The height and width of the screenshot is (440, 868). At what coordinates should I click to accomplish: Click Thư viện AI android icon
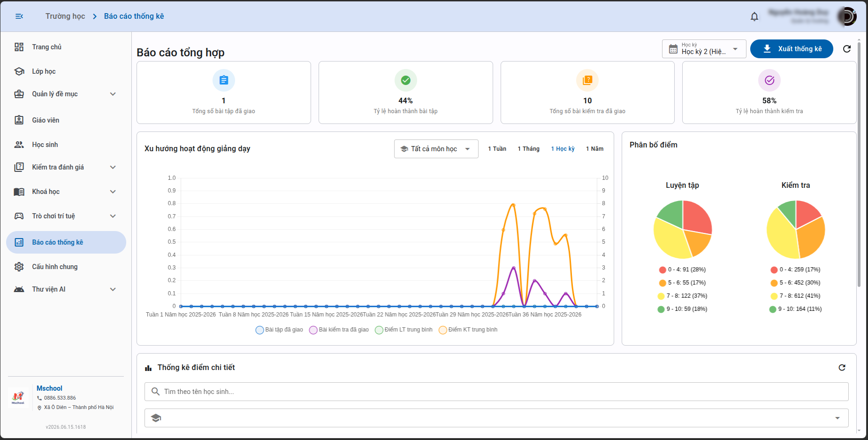19,289
